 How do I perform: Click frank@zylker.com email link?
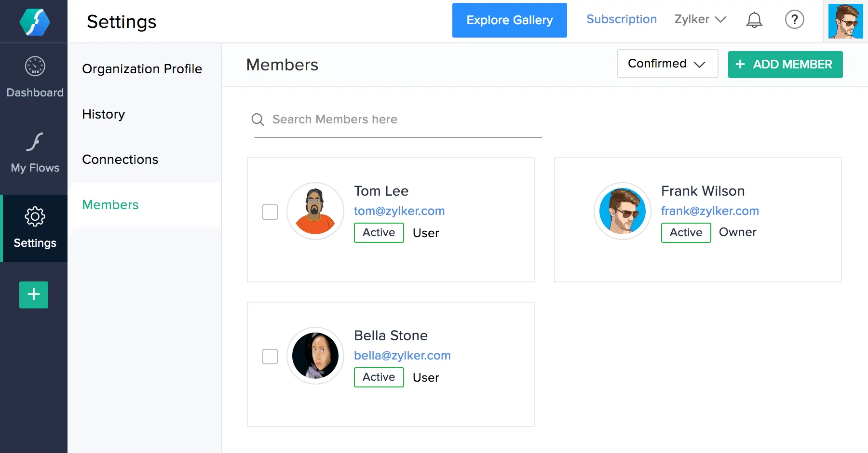coord(710,211)
